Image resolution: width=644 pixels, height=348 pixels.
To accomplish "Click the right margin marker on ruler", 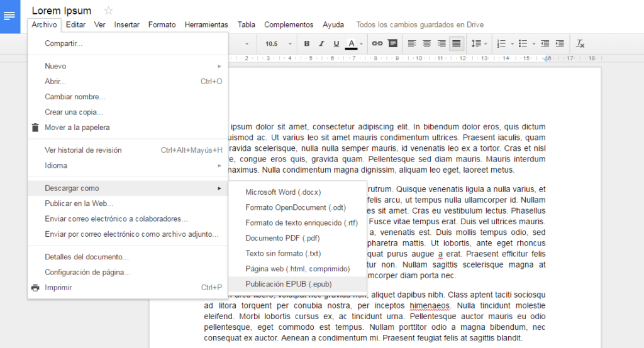I will tap(547, 59).
